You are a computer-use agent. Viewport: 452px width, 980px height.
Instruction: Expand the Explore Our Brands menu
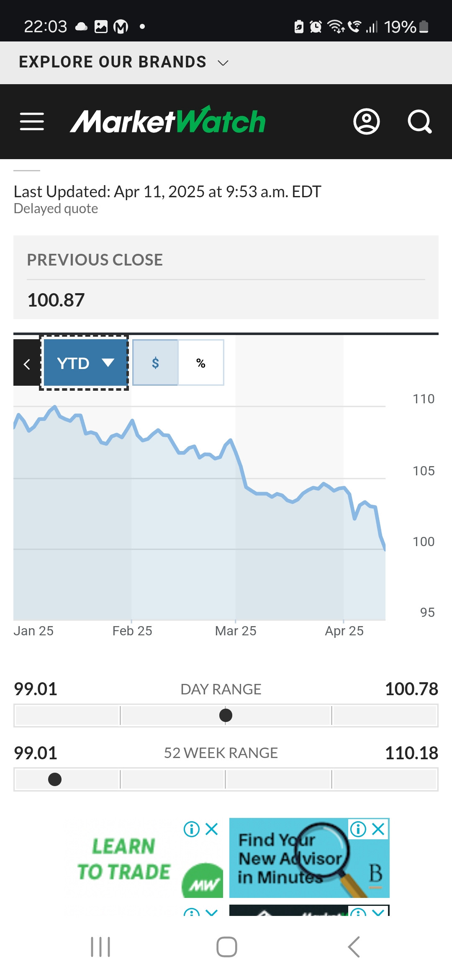(124, 62)
